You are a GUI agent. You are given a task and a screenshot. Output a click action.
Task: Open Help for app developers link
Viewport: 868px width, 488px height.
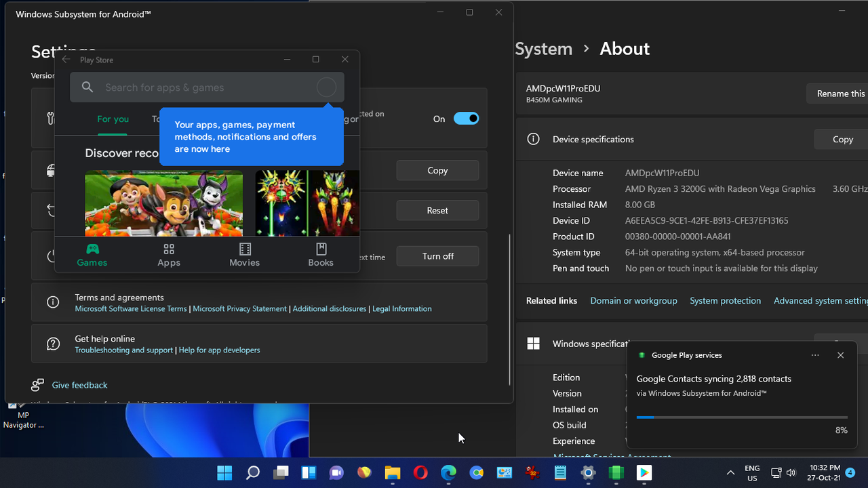[x=219, y=350]
